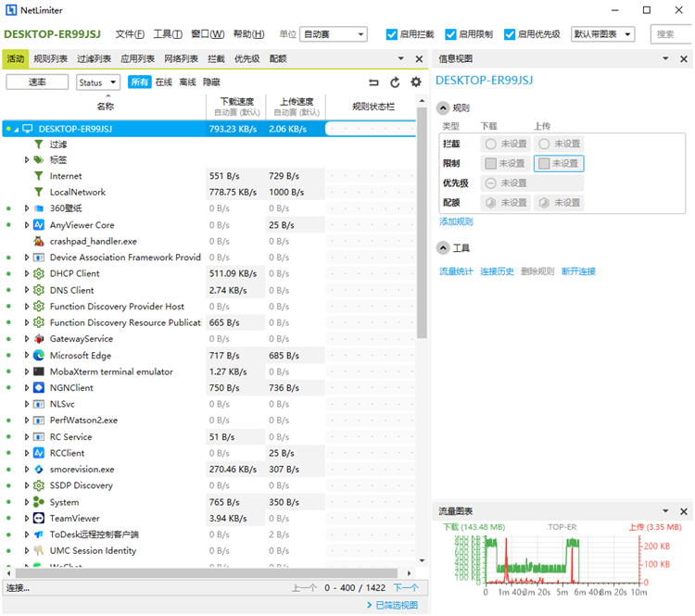The image size is (695, 616).
Task: Uncheck the 启用优先级 checkbox
Action: (510, 34)
